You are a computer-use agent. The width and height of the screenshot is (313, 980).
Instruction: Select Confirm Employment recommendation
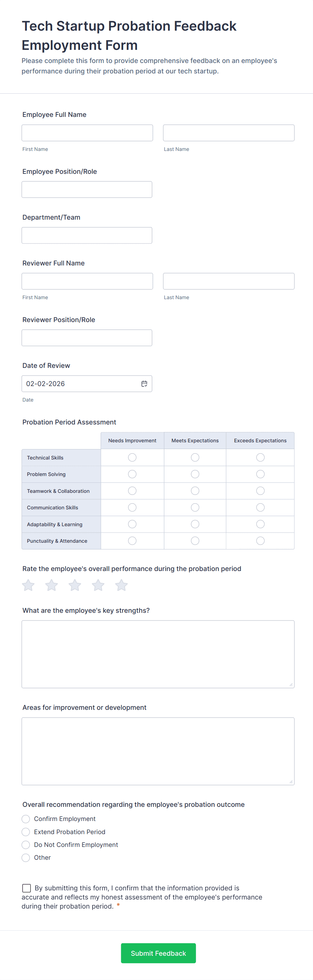pos(26,819)
